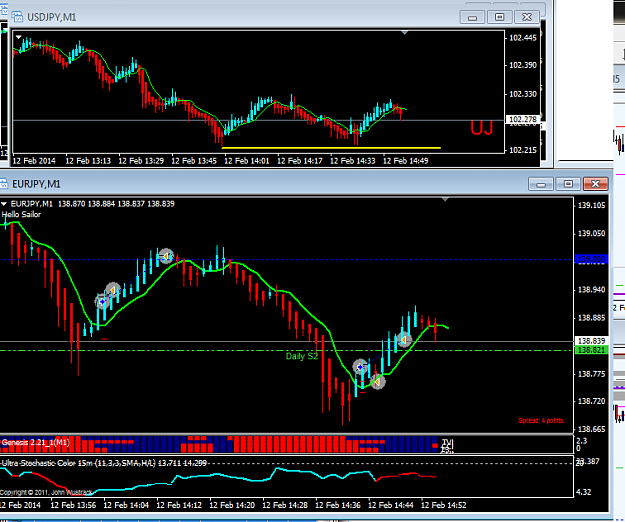
Task: Click the 102.278 current price tag on USDJPY
Action: point(523,119)
